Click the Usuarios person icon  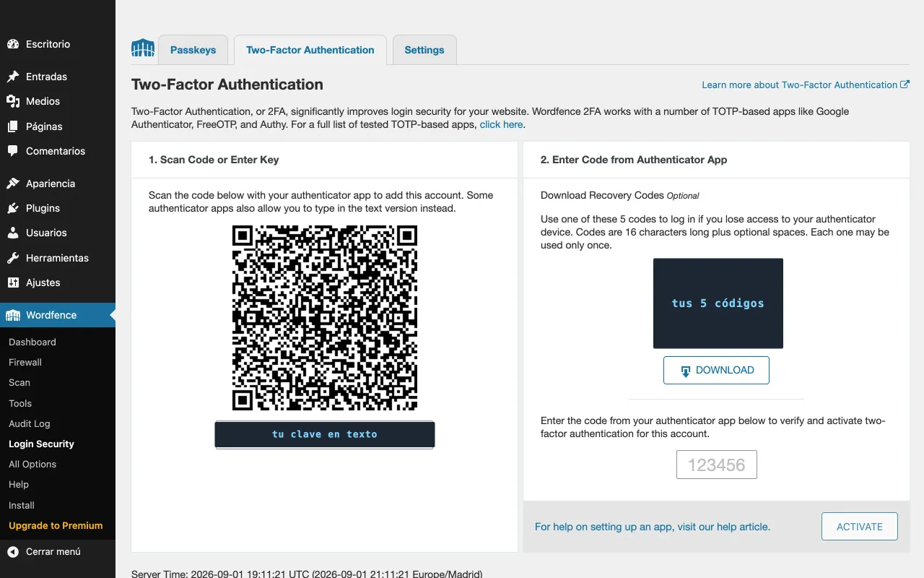click(13, 233)
